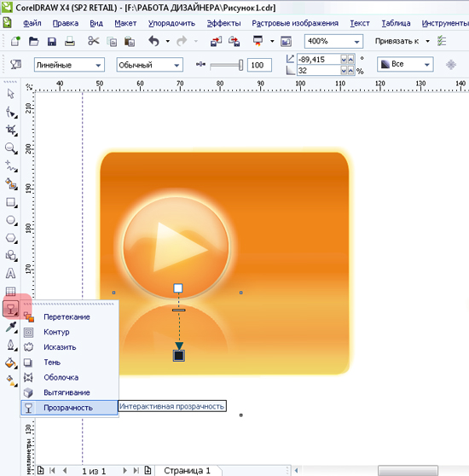Cut selection with scissors icon
This screenshot has height=476, width=469.
[94, 41]
